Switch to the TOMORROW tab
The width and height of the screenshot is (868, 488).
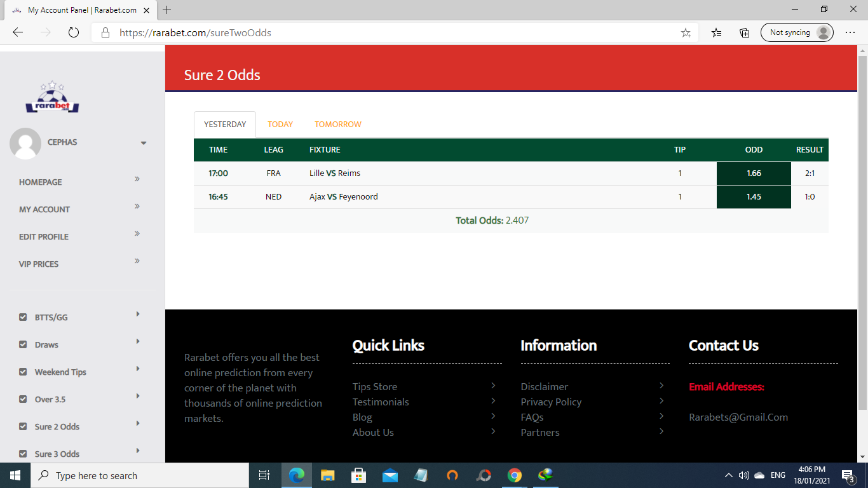tap(338, 125)
